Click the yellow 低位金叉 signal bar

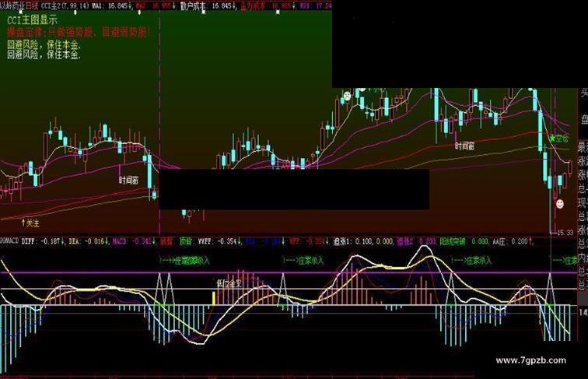tap(214, 299)
